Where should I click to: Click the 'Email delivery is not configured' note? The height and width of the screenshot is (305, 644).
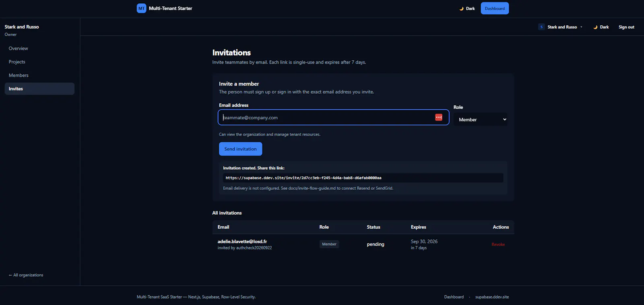pos(308,188)
